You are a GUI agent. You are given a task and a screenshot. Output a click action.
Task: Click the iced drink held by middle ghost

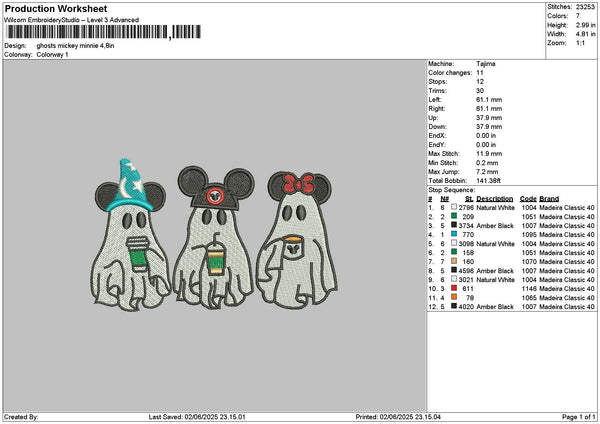[214, 258]
